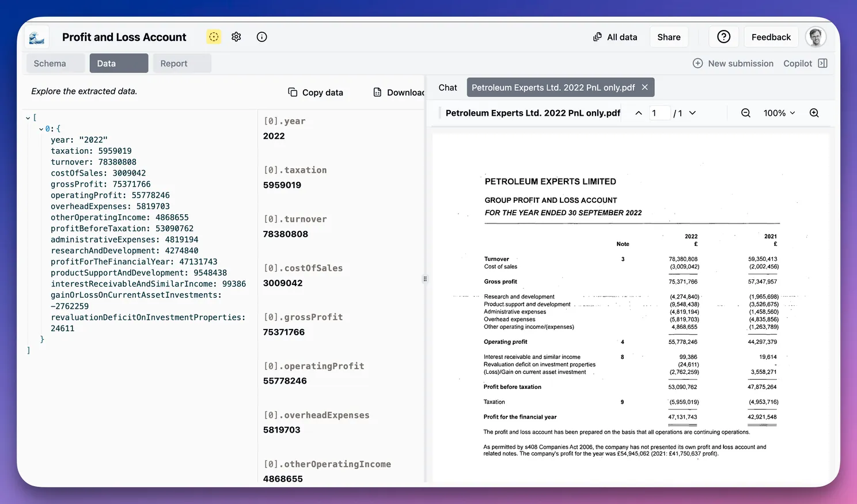Open the 100% zoom level dropdown

pyautogui.click(x=779, y=113)
